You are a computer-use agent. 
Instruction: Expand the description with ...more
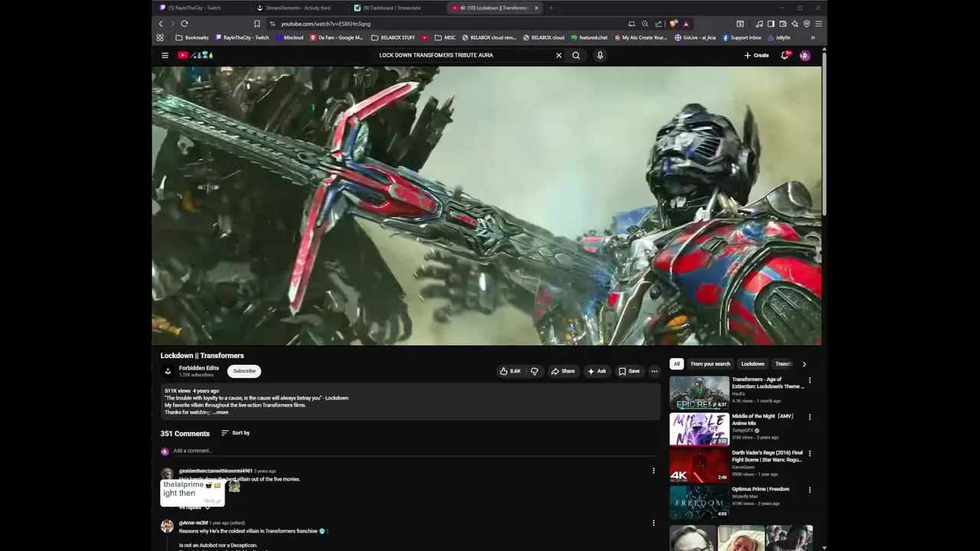tap(220, 412)
